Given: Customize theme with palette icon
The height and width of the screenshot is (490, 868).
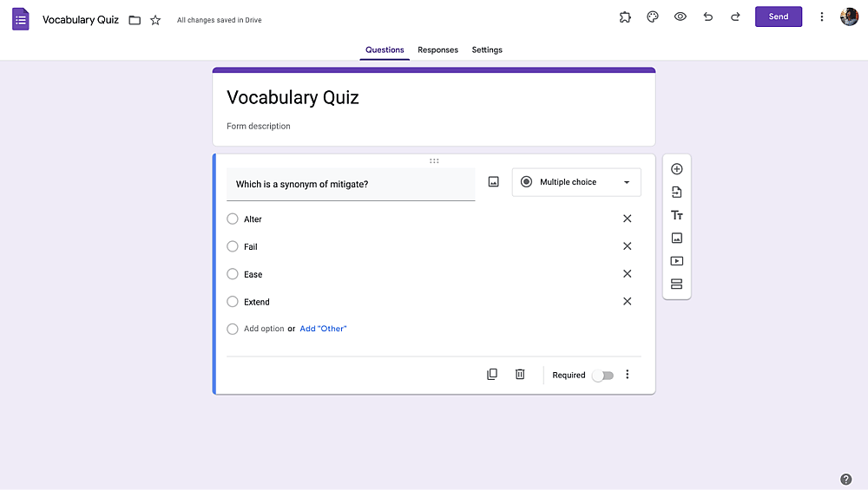Looking at the screenshot, I should (x=653, y=17).
